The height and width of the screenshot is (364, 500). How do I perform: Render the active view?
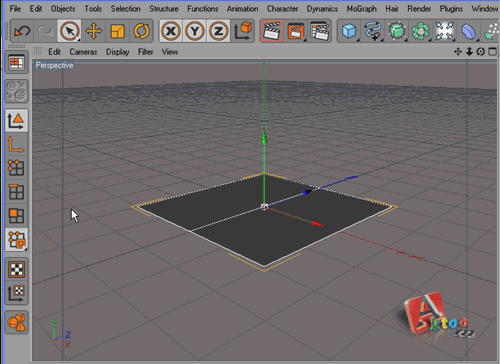tap(272, 31)
